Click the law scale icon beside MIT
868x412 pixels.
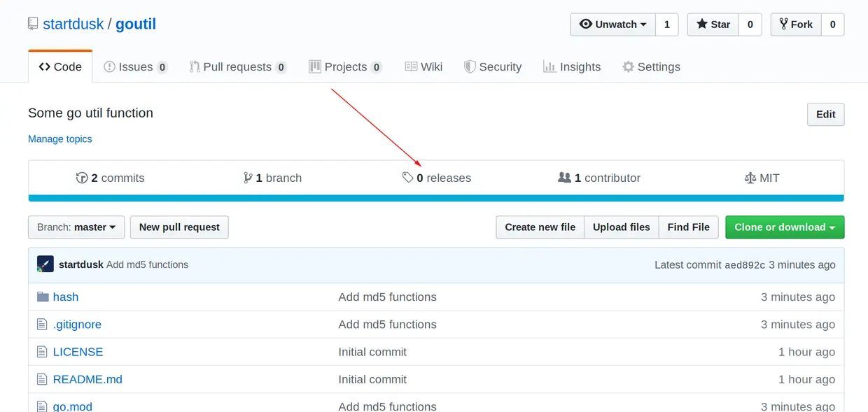tap(750, 178)
